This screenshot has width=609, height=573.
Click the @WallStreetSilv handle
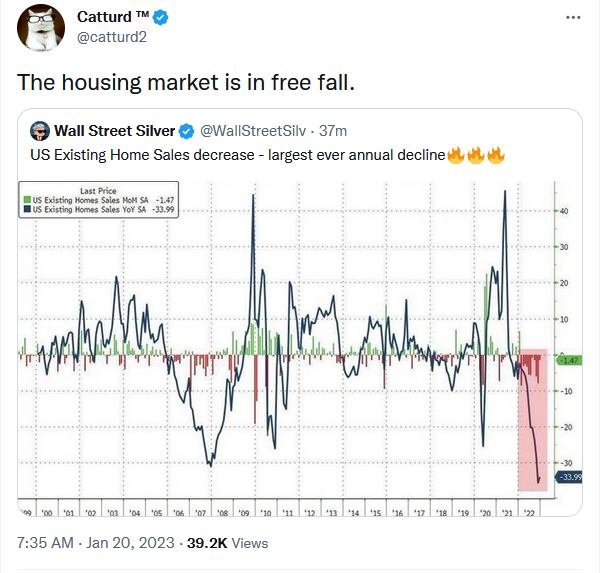[x=253, y=131]
